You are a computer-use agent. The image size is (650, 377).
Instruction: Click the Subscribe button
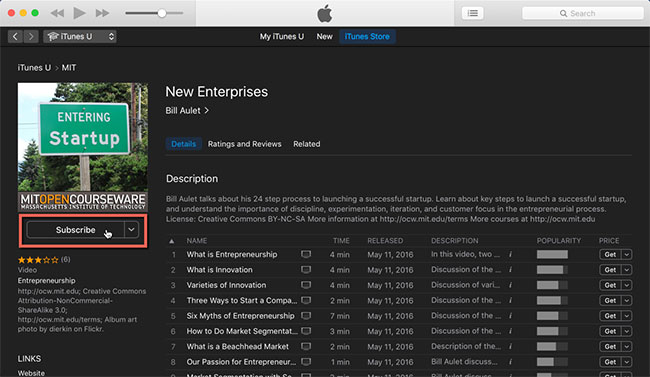[75, 230]
